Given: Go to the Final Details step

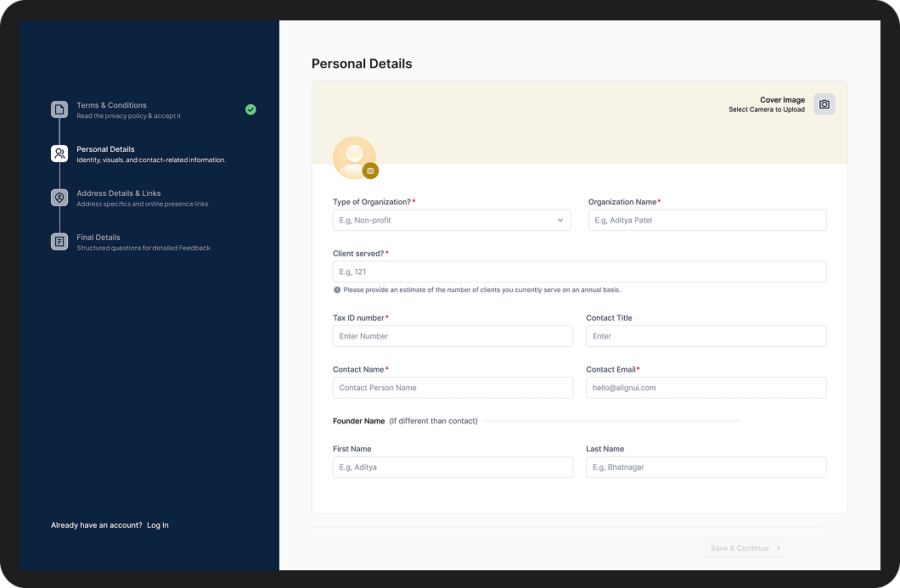Looking at the screenshot, I should (x=130, y=242).
